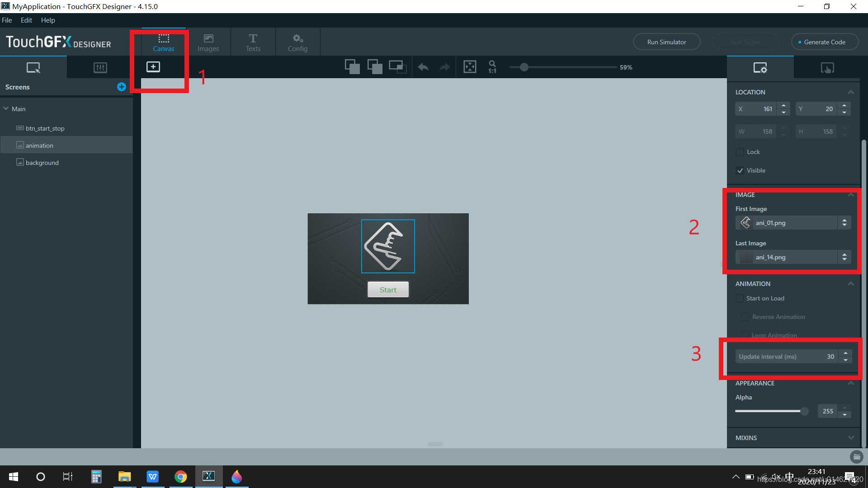Viewport: 868px width, 488px height.
Task: Click the fit-to-screen zoom icon
Action: pos(470,67)
